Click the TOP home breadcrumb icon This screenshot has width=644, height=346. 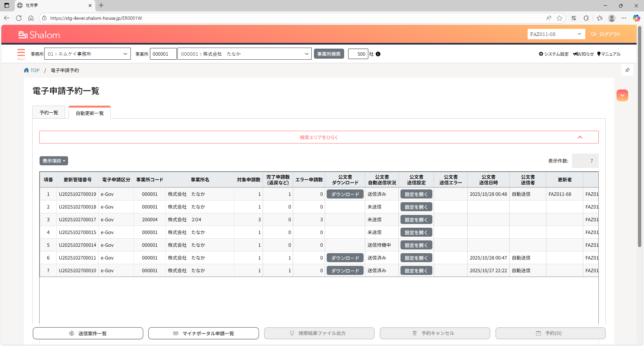tap(26, 70)
